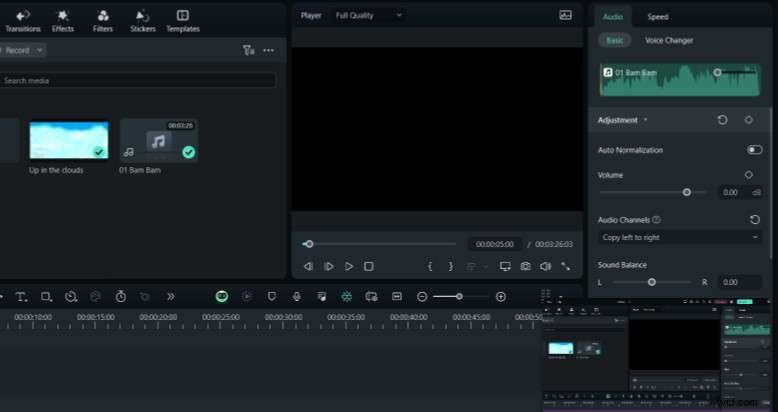Click the voiceover microphone icon

click(296, 297)
